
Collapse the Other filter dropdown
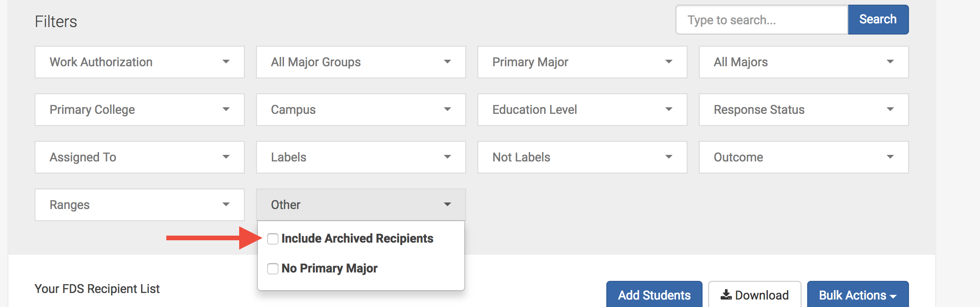pyautogui.click(x=361, y=205)
